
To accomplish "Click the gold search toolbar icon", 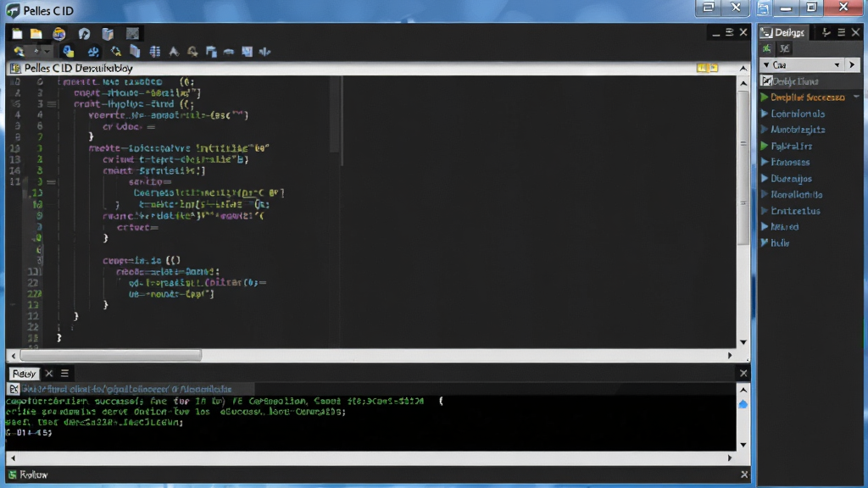I will point(192,52).
